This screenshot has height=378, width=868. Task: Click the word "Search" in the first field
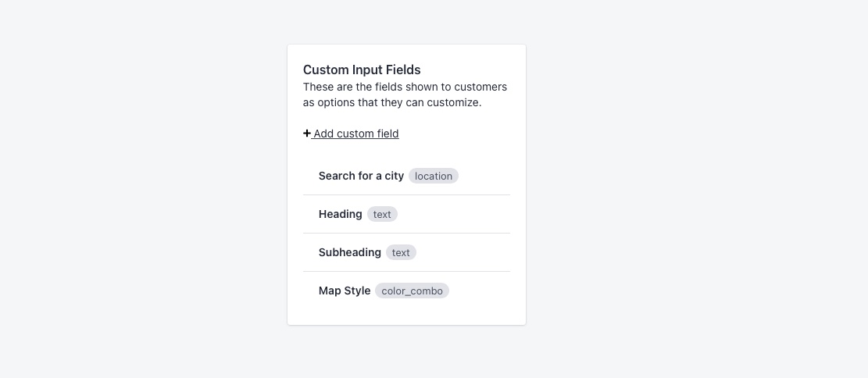point(337,176)
